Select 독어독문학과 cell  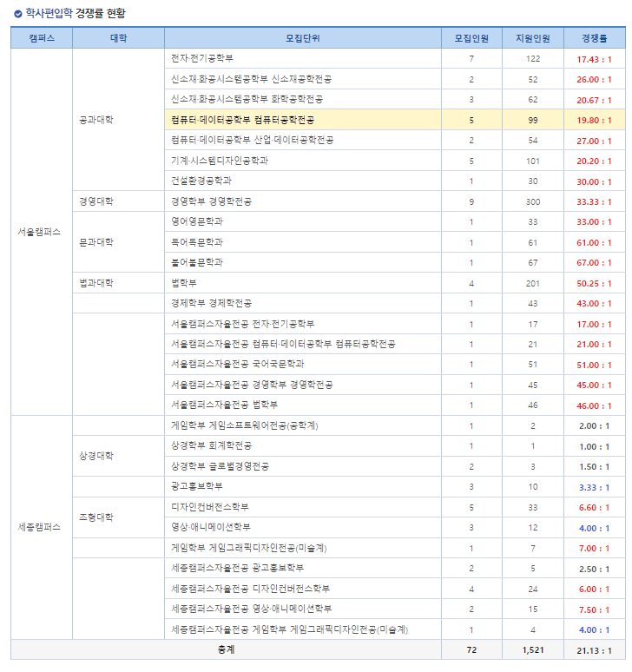303,242
